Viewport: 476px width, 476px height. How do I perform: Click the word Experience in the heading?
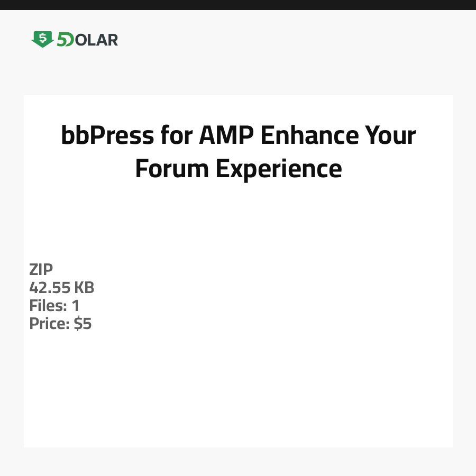point(278,169)
